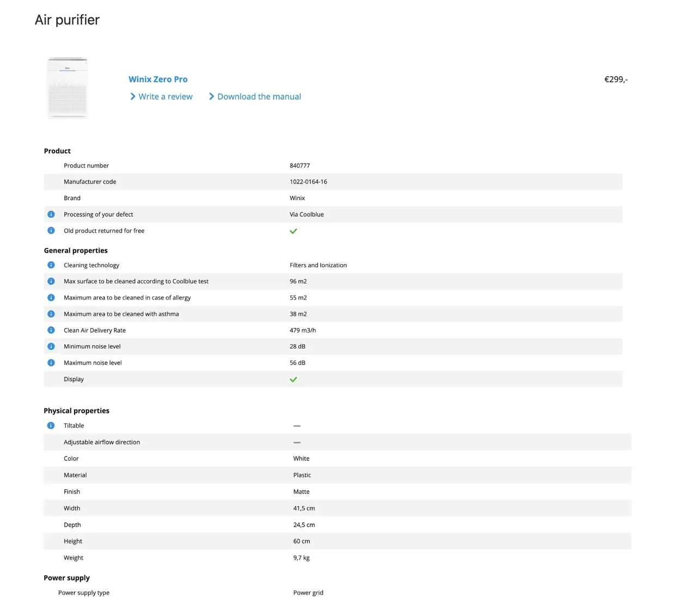Screen dimensions: 697x616
Task: Click the Power grid value
Action: [x=309, y=593]
